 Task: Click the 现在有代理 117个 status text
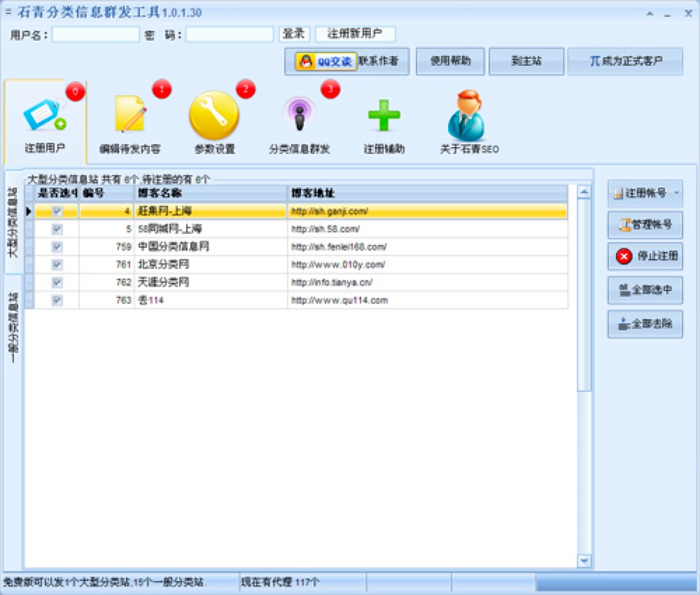281,582
